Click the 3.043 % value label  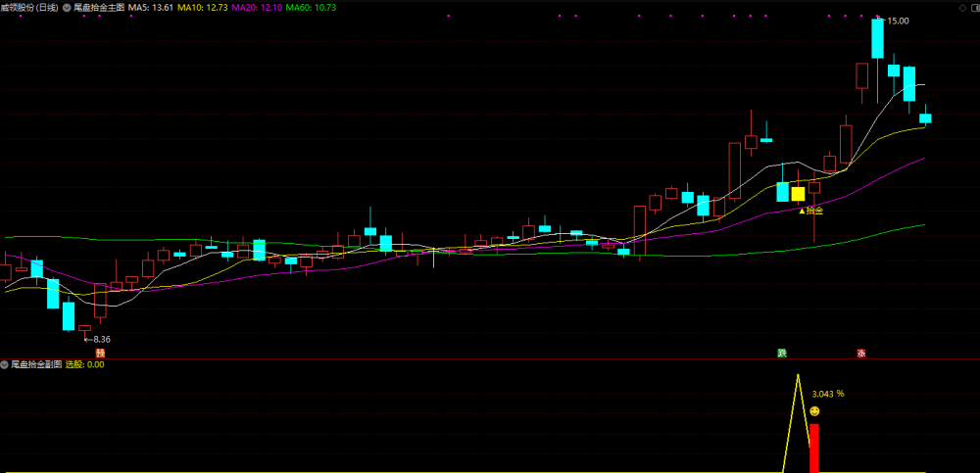pos(828,394)
